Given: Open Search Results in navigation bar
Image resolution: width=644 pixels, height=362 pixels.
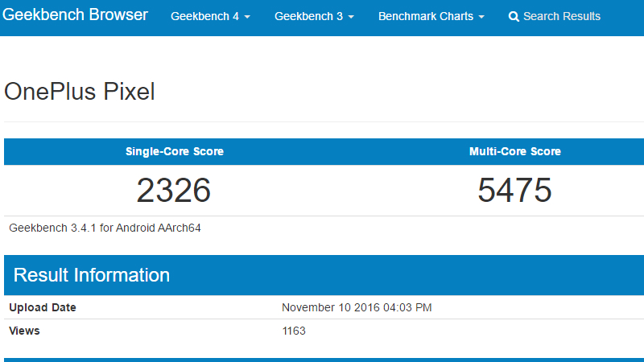Looking at the screenshot, I should tap(555, 16).
